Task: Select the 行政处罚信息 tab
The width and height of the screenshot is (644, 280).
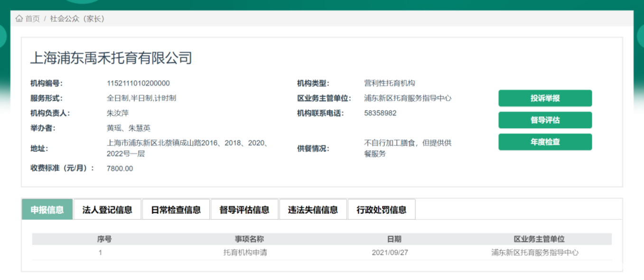Action: tap(382, 210)
